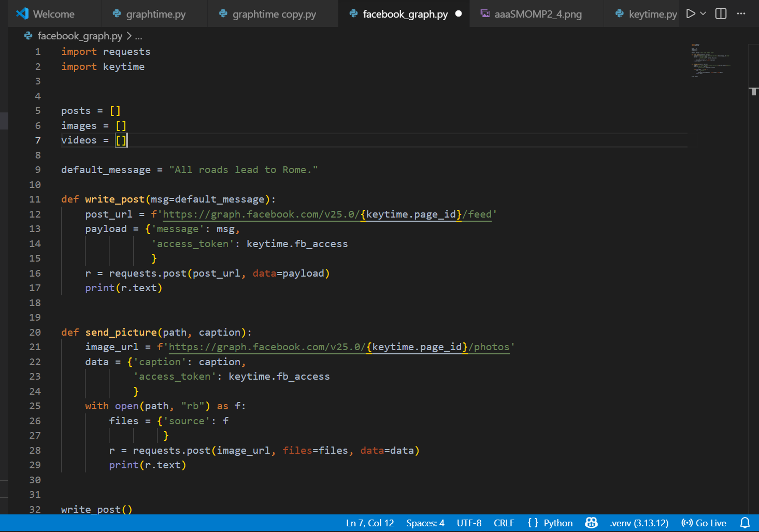Click the "All roads lead to Rome." string
Screen dimensions: 759x532
coord(244,170)
